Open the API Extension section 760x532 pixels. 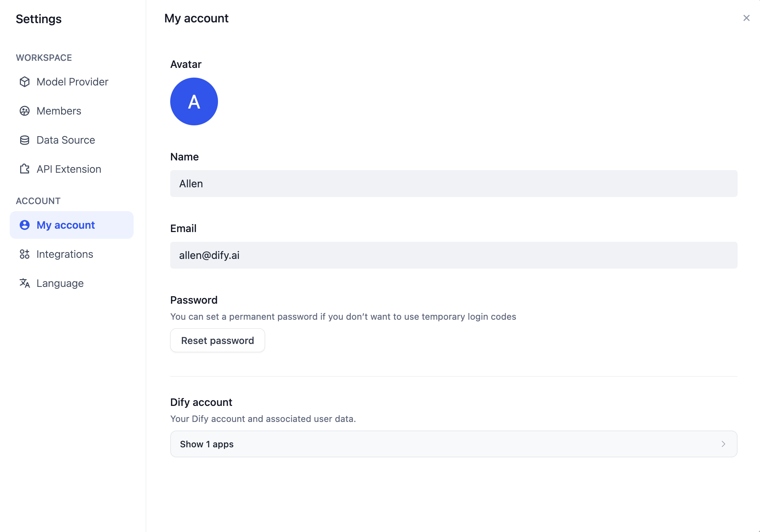point(72,169)
